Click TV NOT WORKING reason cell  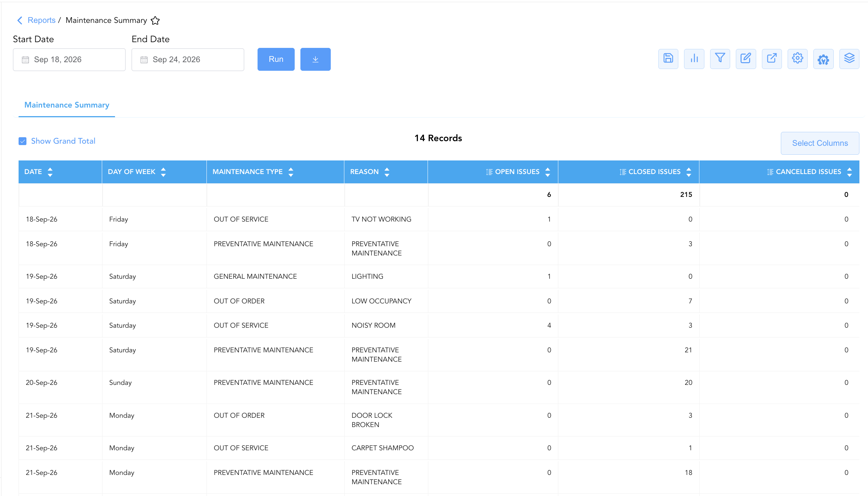pos(381,219)
